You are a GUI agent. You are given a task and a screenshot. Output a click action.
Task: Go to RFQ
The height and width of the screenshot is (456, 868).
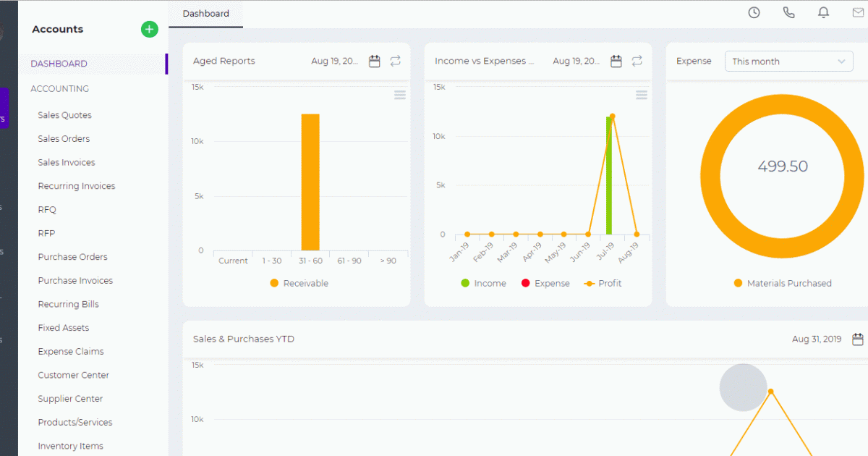(x=47, y=210)
